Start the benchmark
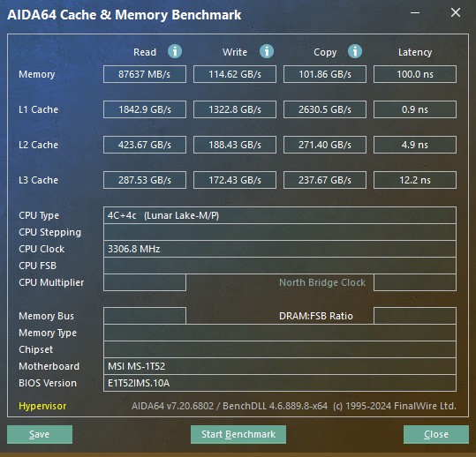 (238, 434)
